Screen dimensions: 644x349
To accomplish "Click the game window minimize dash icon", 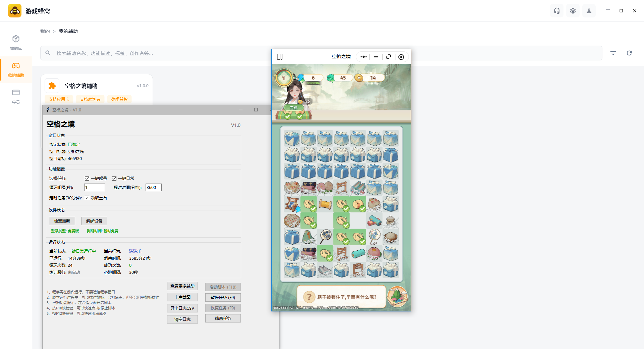I will (376, 57).
